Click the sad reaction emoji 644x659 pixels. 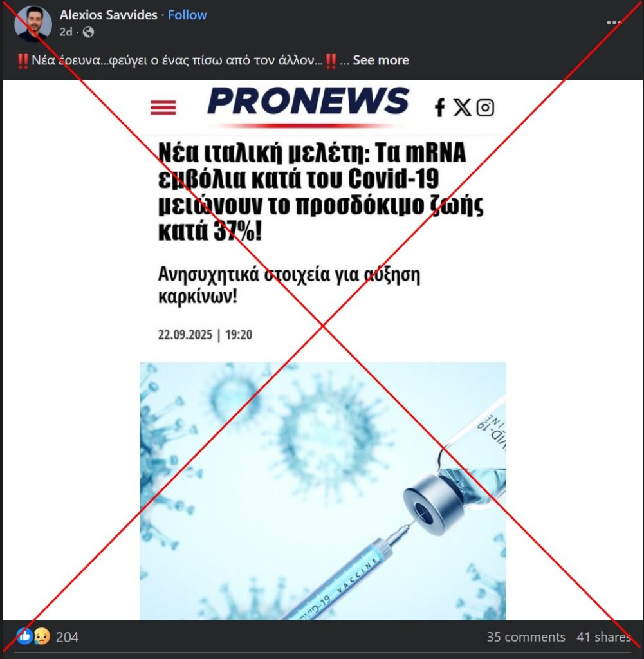point(42,636)
